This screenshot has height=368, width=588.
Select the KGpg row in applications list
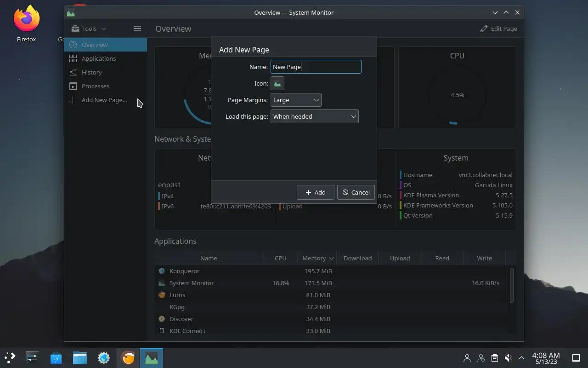(x=331, y=307)
